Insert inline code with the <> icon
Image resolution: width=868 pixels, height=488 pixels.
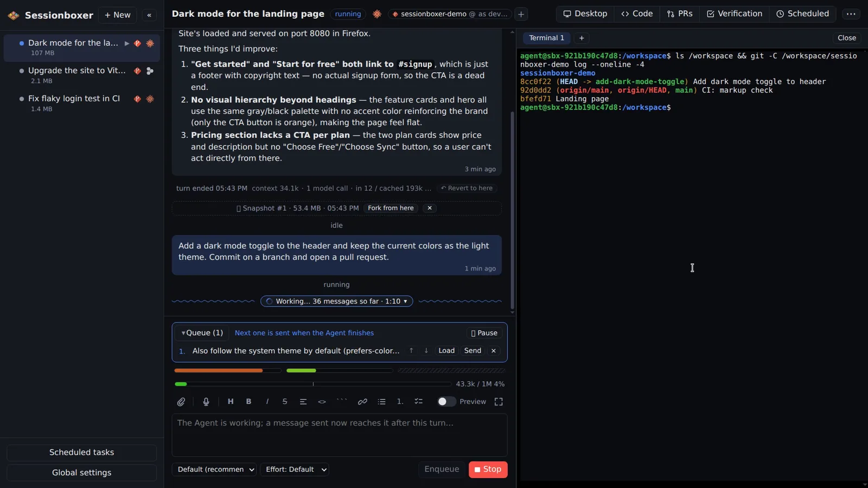click(x=322, y=402)
